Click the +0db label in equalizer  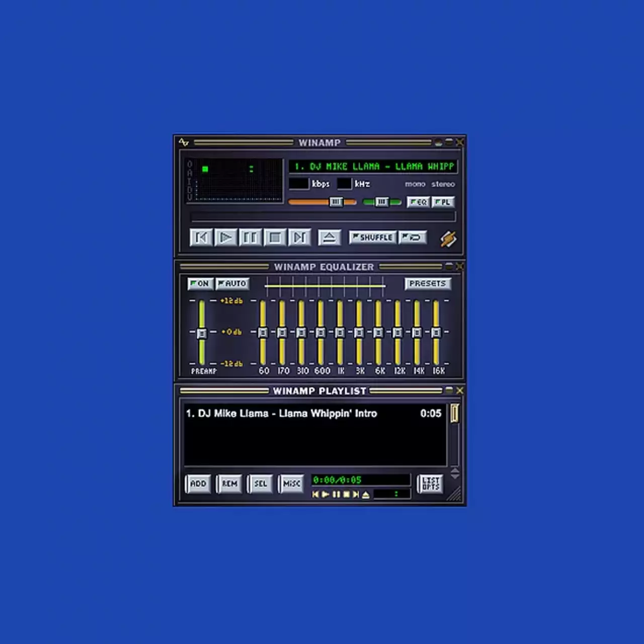[231, 332]
